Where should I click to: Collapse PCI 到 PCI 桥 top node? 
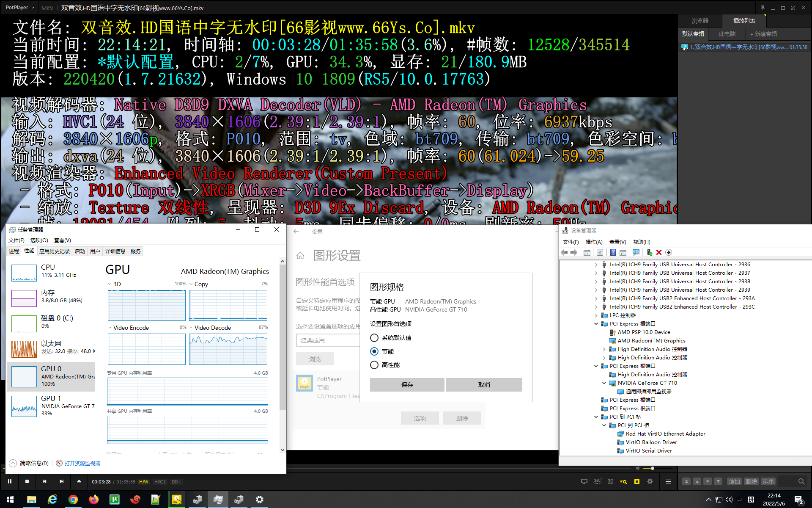(x=596, y=417)
